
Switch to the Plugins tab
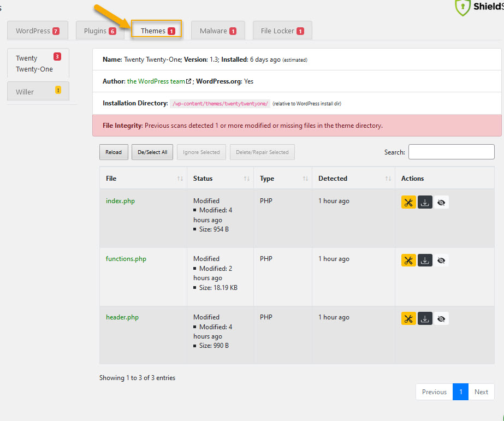(100, 31)
